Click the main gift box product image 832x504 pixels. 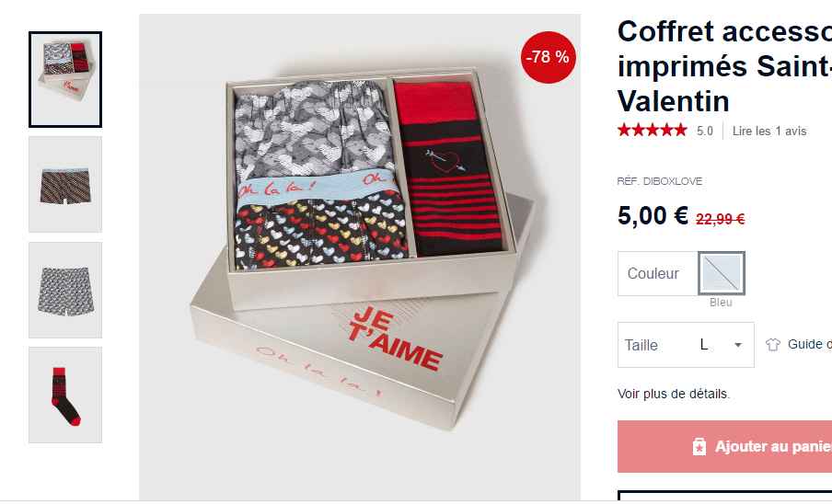click(x=360, y=258)
